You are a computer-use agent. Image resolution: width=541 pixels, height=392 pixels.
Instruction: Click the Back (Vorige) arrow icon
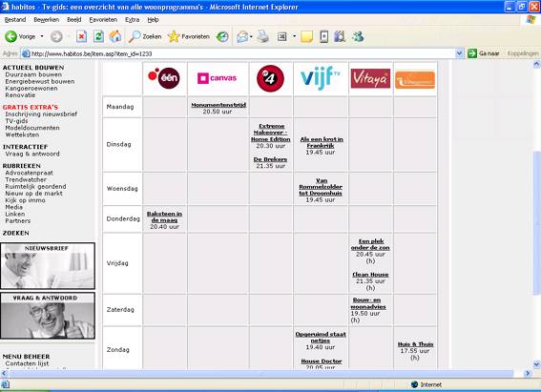10,36
